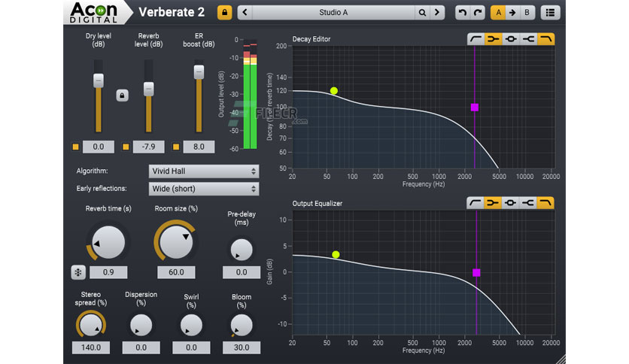Toggle Output Equalizer high cut filter band
Image resolution: width=629 pixels, height=364 pixels.
pos(545,203)
